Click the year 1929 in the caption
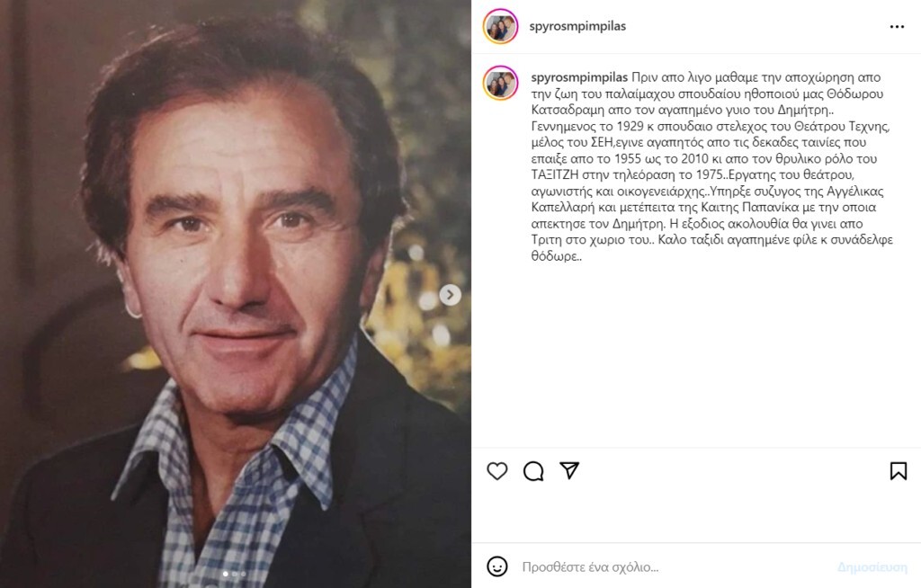The height and width of the screenshot is (588, 921). [x=630, y=126]
